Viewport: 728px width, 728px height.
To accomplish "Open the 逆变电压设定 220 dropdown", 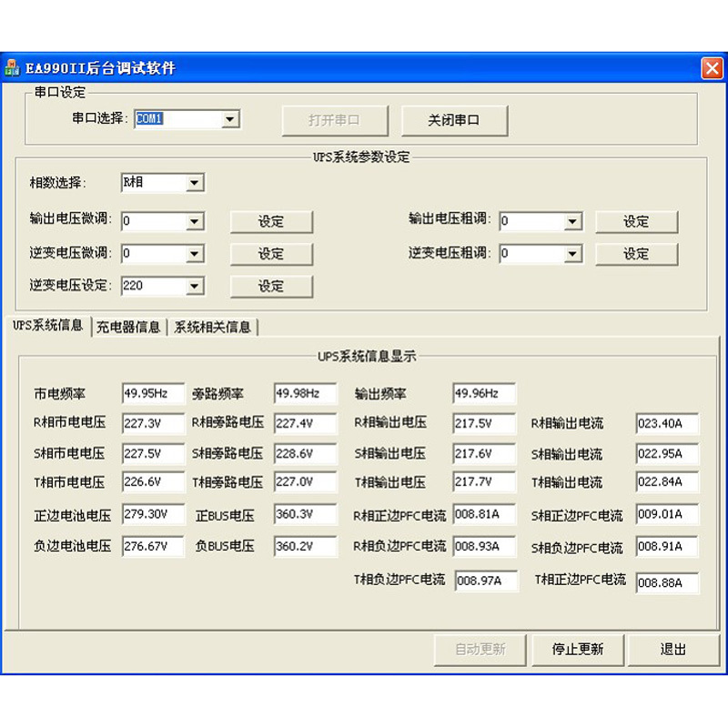I will click(x=195, y=287).
